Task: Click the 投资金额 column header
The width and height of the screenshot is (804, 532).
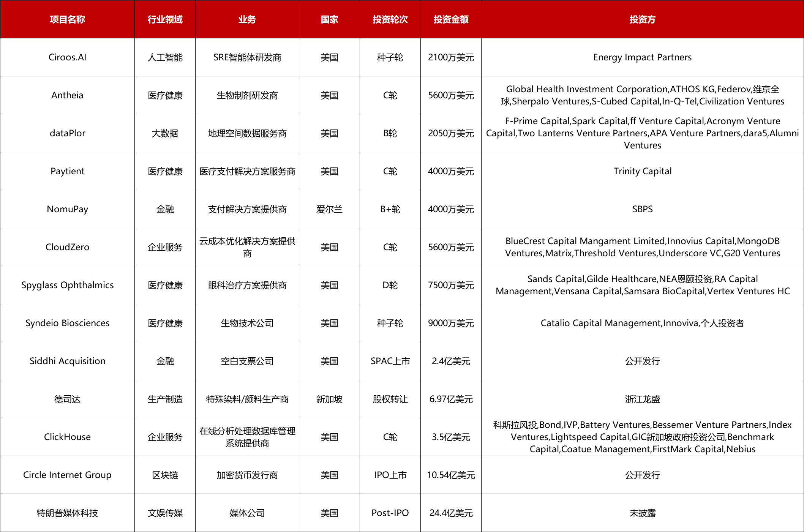Action: [451, 19]
